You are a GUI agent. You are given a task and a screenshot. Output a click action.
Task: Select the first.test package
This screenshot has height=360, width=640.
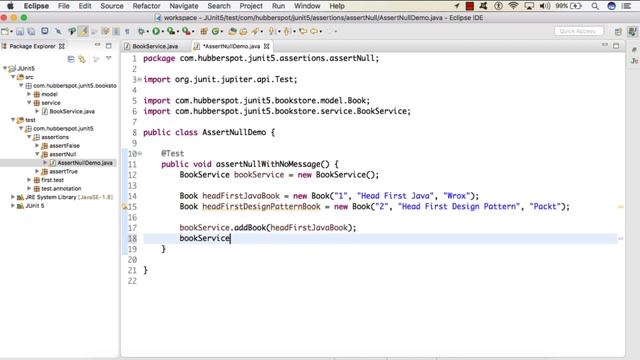coord(52,180)
